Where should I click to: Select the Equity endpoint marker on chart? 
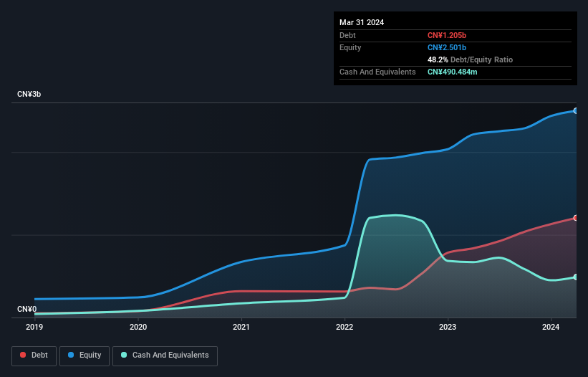tap(576, 110)
